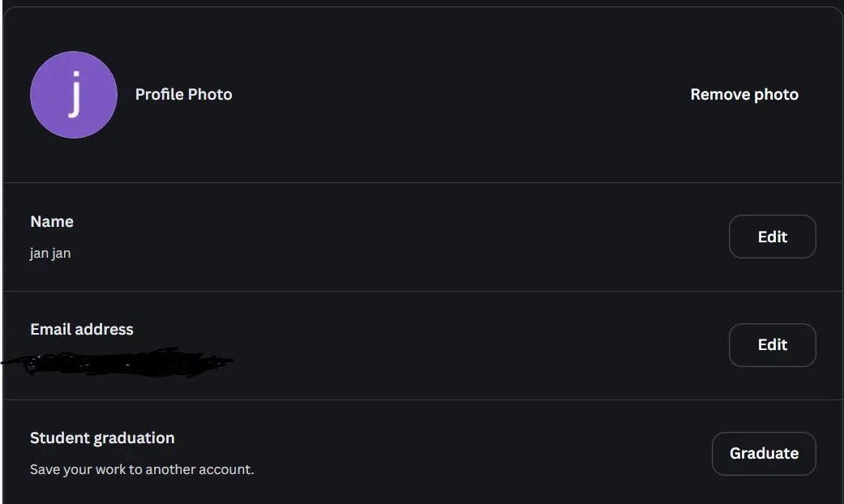This screenshot has height=504, width=844.
Task: Select the Email address row's Edit control
Action: pyautogui.click(x=773, y=345)
